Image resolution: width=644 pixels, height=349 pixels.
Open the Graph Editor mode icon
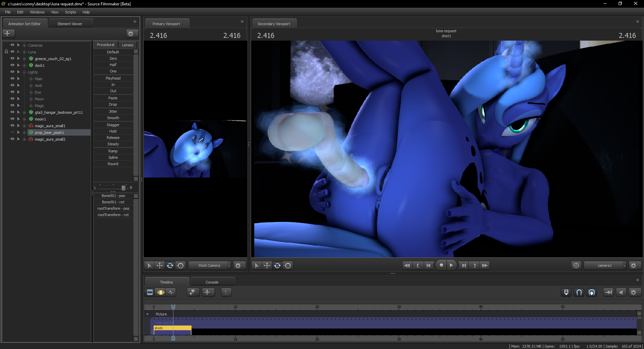point(171,292)
